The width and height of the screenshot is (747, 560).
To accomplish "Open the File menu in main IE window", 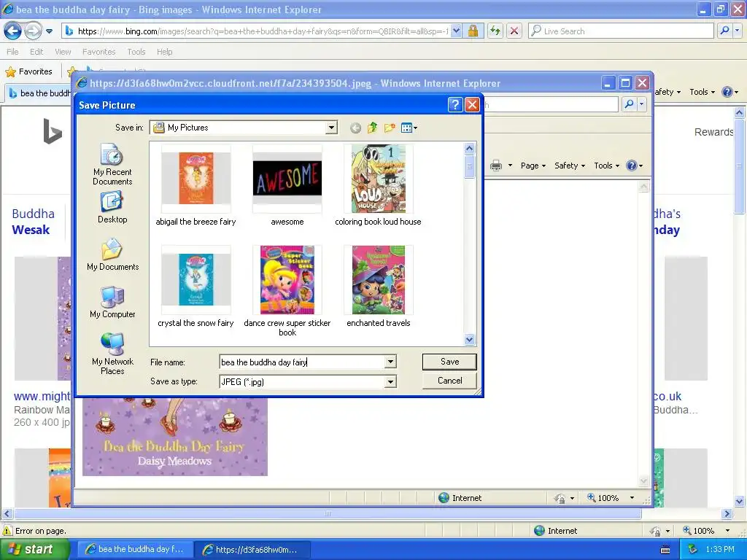I will [12, 52].
